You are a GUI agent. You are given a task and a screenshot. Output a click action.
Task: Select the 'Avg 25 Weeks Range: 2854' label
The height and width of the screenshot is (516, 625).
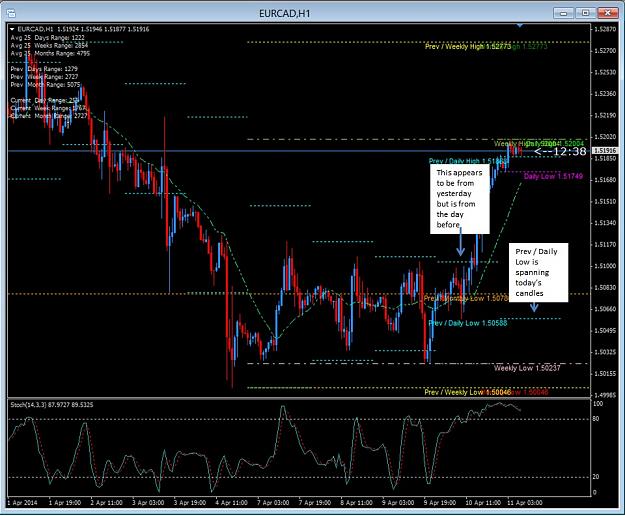click(49, 45)
